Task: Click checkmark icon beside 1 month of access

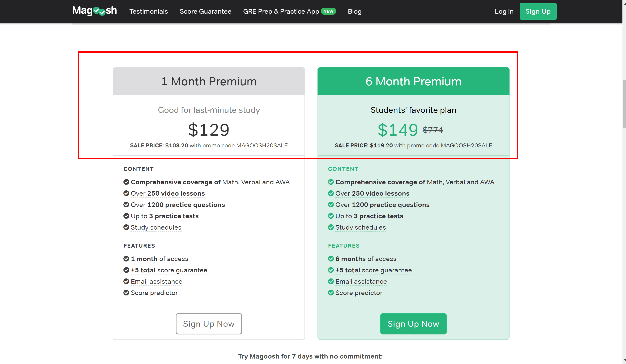Action: tap(126, 259)
